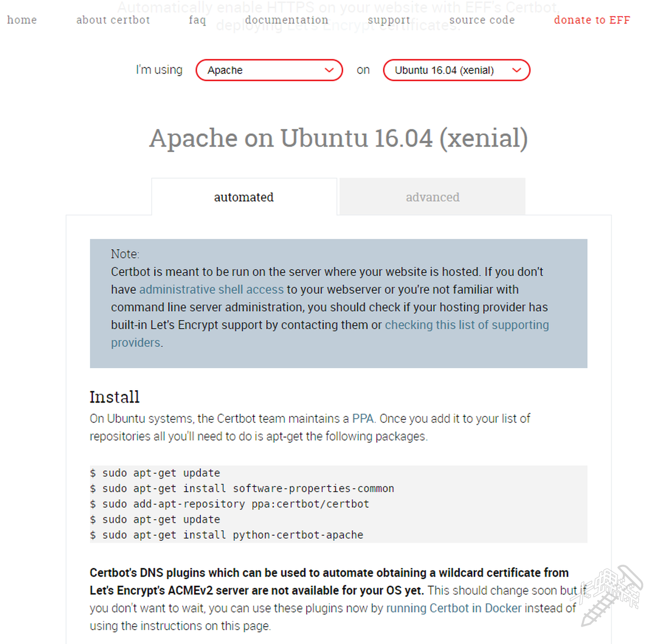The height and width of the screenshot is (644, 662).
Task: Click chevron arrow in Ubuntu selector
Action: [516, 70]
